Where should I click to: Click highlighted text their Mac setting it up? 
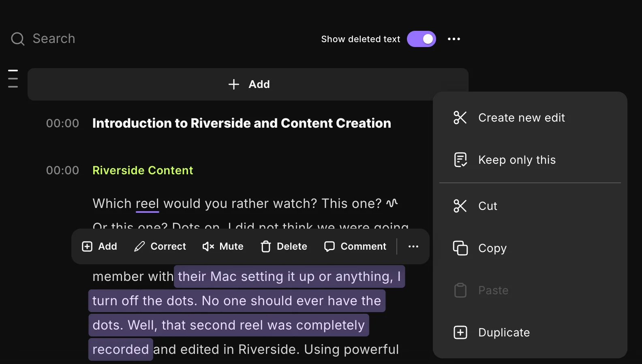pyautogui.click(x=246, y=276)
